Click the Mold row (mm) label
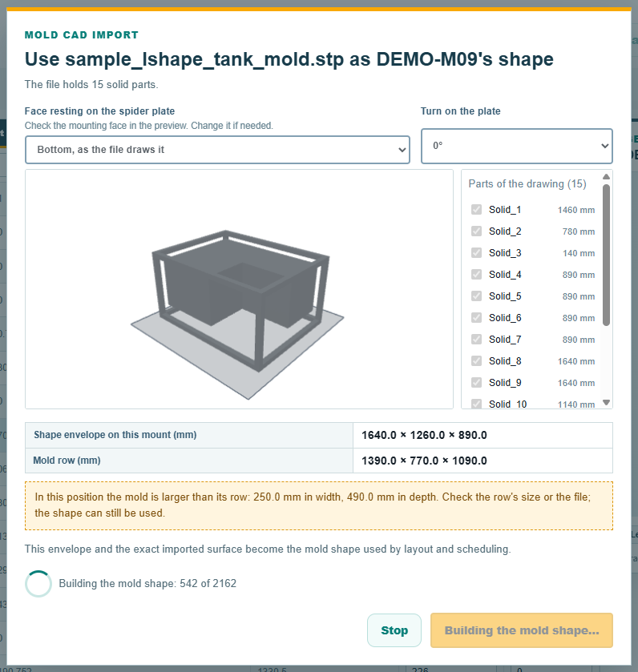This screenshot has width=638, height=672. click(67, 461)
